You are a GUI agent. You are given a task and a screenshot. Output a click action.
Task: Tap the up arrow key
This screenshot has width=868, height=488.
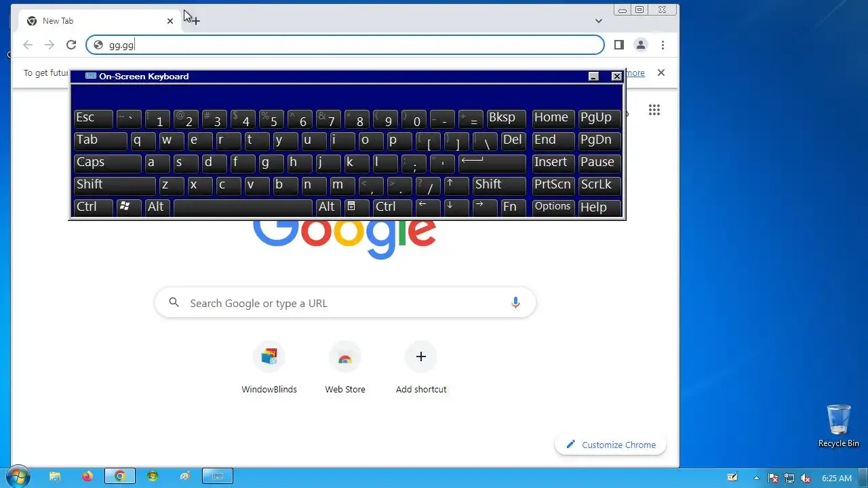(456, 186)
